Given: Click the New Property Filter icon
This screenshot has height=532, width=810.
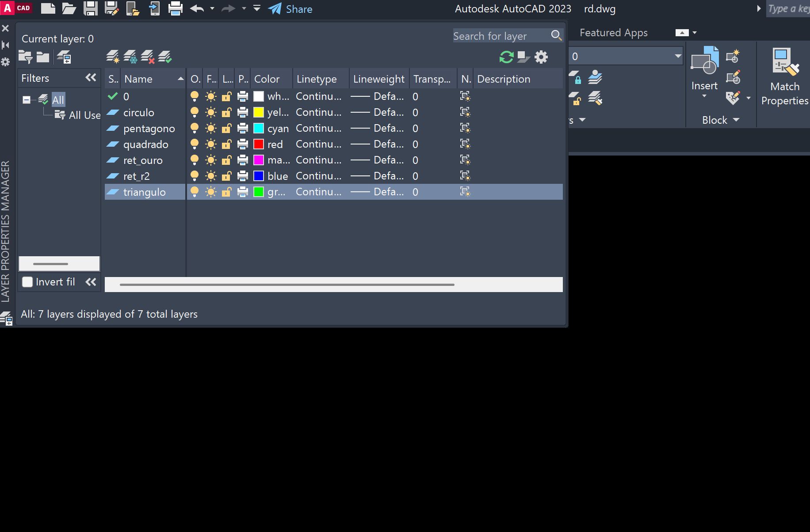Looking at the screenshot, I should click(25, 57).
